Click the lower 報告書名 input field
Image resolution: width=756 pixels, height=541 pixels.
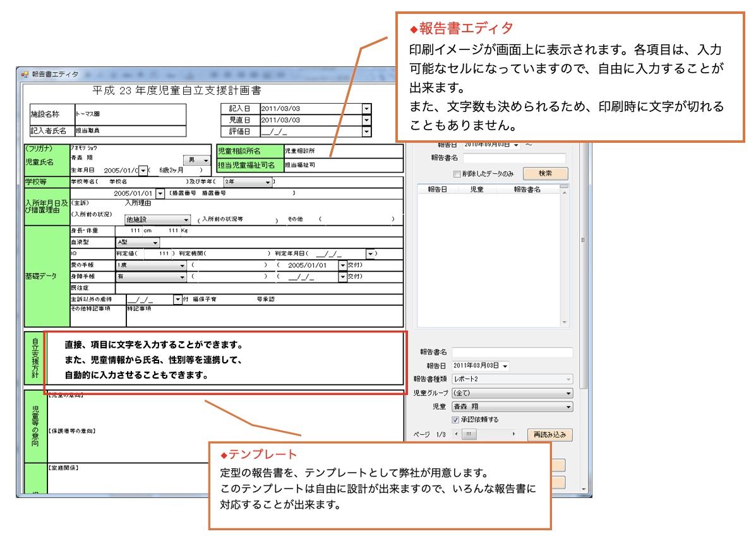tap(512, 352)
